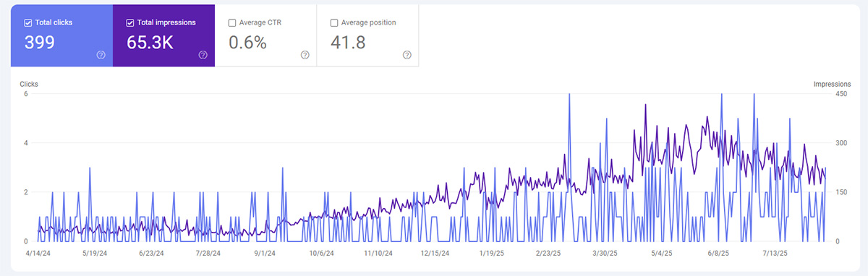Click the 5/19/24 date label
The width and height of the screenshot is (868, 276).
(x=94, y=254)
